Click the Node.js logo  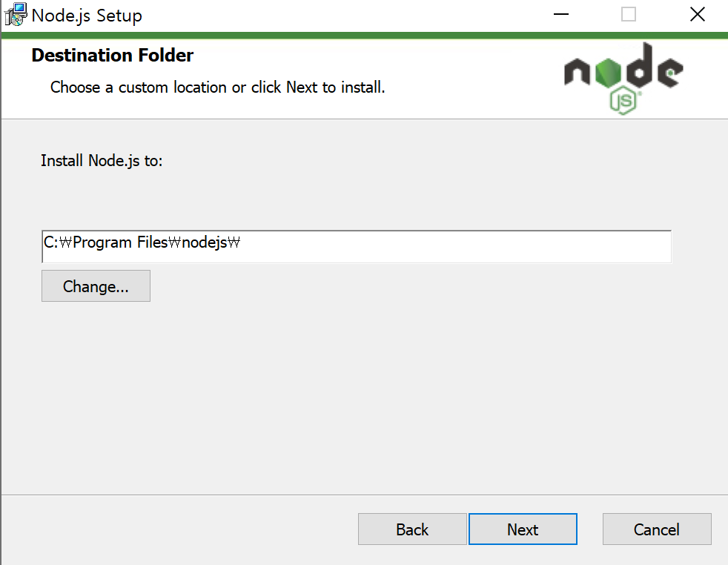[x=623, y=78]
